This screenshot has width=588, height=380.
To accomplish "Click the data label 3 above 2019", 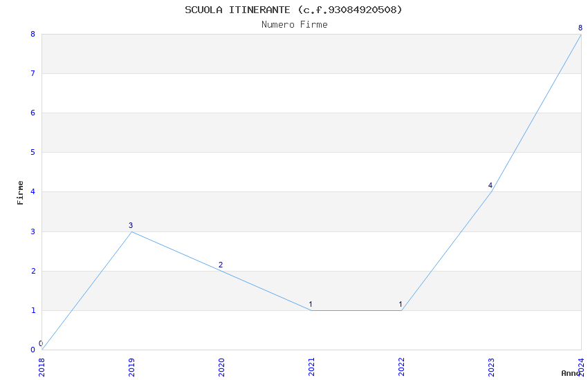I will (x=131, y=225).
